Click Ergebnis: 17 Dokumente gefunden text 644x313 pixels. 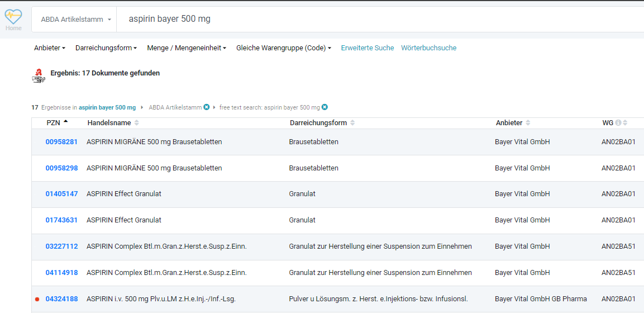pyautogui.click(x=105, y=73)
